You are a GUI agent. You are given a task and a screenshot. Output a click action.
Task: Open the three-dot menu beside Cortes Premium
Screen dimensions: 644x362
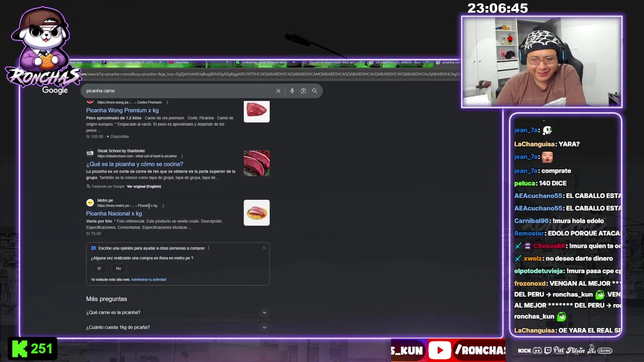pos(167,102)
